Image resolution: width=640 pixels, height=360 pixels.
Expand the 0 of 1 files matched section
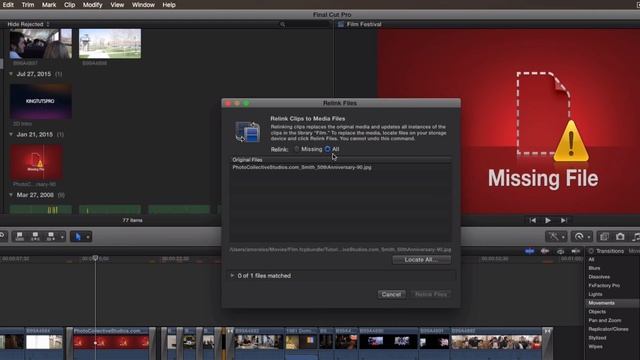[x=232, y=276]
